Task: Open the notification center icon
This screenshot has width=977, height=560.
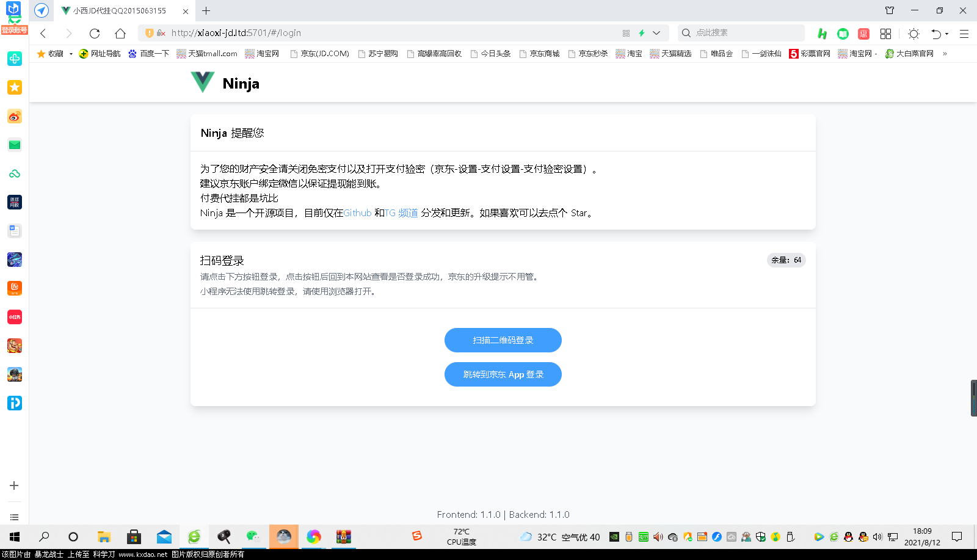Action: (957, 537)
